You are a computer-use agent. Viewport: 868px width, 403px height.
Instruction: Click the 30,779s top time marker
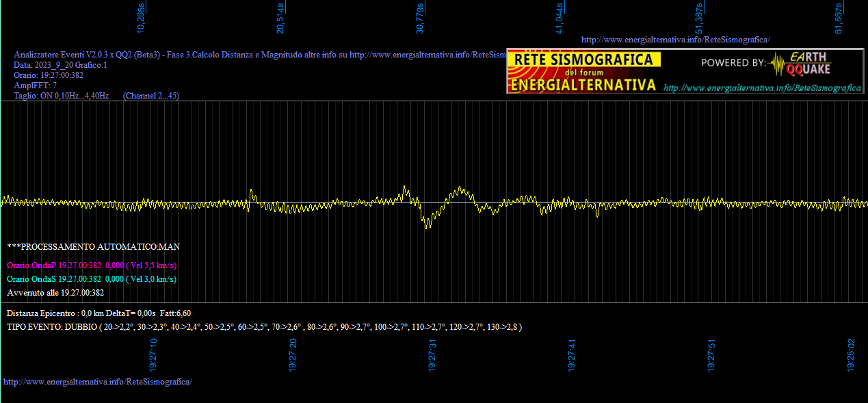coord(421,18)
